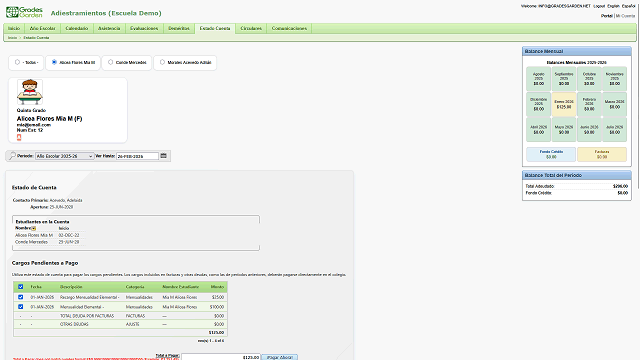Click the Fondo Crédito tile
The height and width of the screenshot is (360, 640).
click(551, 154)
